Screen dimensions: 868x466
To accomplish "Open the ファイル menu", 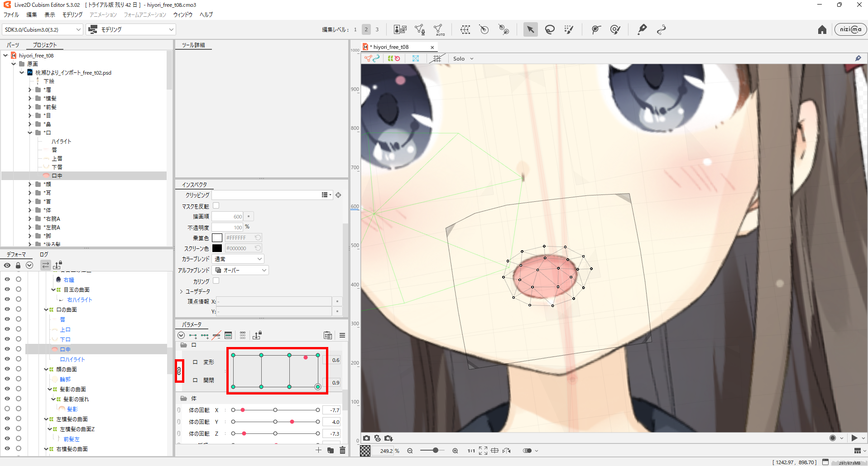I will click(x=11, y=15).
